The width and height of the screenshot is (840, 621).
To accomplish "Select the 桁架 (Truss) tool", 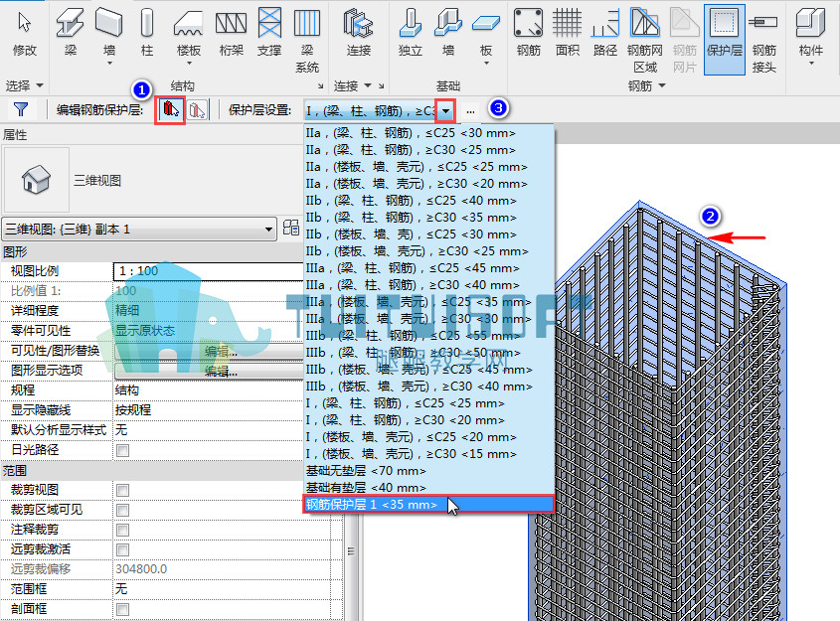I will (231, 33).
